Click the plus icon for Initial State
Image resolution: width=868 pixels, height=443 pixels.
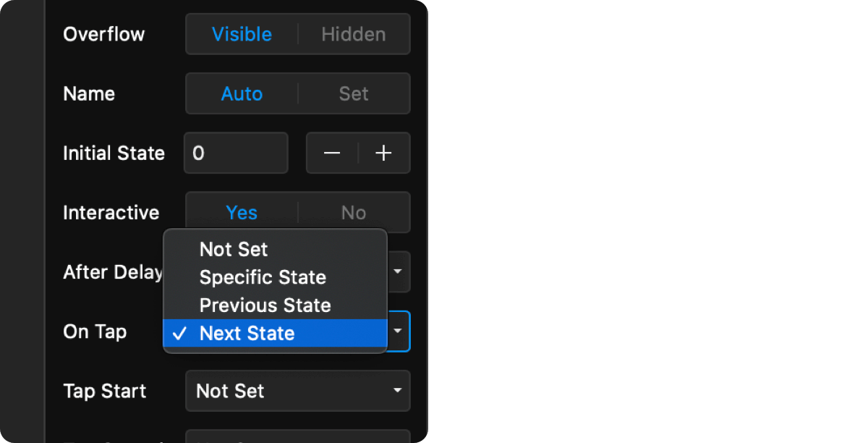pyautogui.click(x=384, y=153)
